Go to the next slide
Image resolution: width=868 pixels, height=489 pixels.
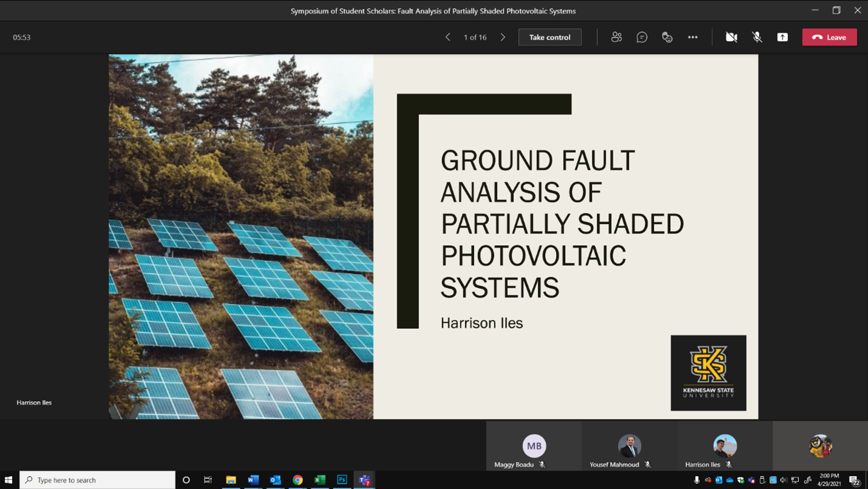click(503, 37)
